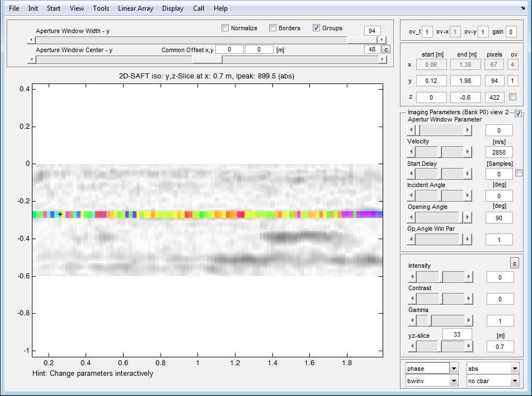Tick the checkbox in the z row
532x396 pixels.
(512, 97)
